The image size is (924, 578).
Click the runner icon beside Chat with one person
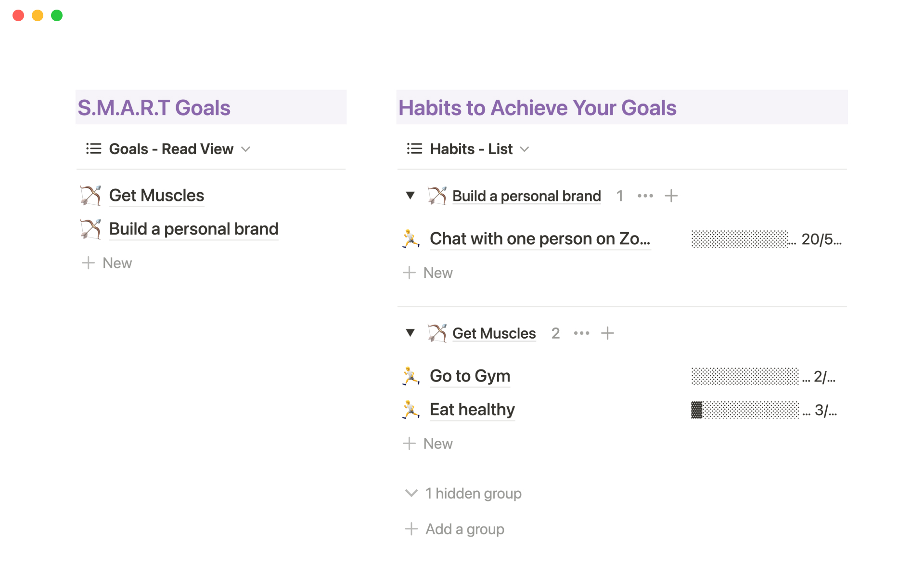pyautogui.click(x=411, y=239)
